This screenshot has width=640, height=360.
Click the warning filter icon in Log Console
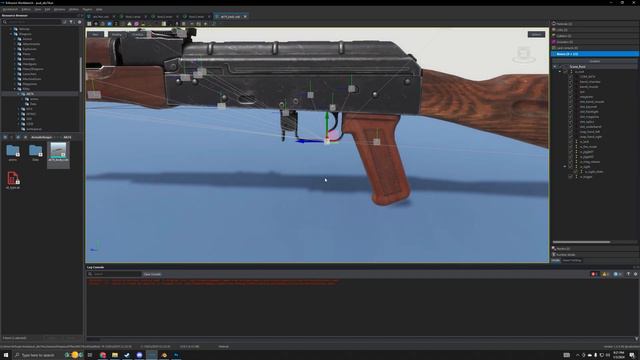click(x=605, y=274)
